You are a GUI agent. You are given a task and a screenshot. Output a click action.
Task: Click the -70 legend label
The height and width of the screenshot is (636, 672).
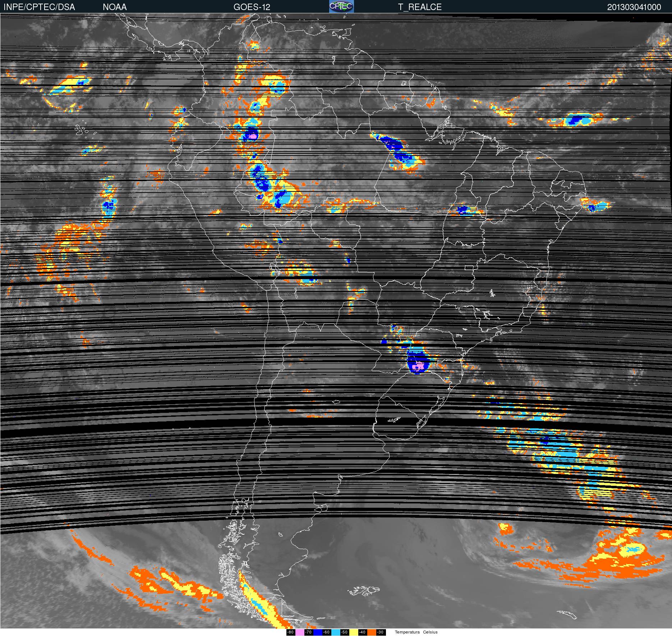click(309, 632)
